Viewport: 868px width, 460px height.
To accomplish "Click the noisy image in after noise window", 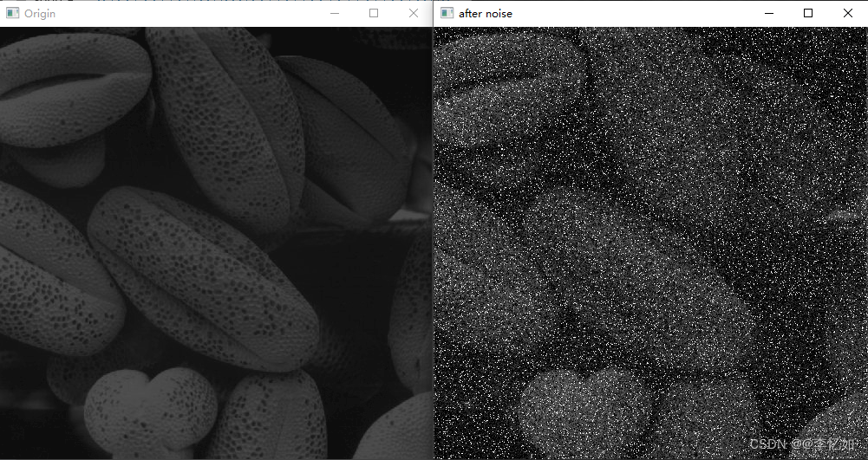I will [650, 243].
